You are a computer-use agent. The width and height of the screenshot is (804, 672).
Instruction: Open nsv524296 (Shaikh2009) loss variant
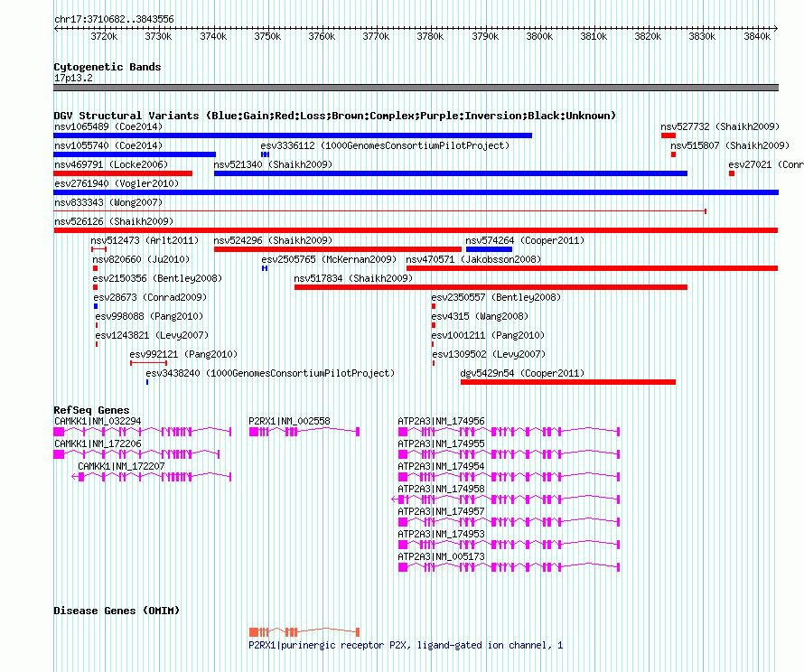(338, 249)
